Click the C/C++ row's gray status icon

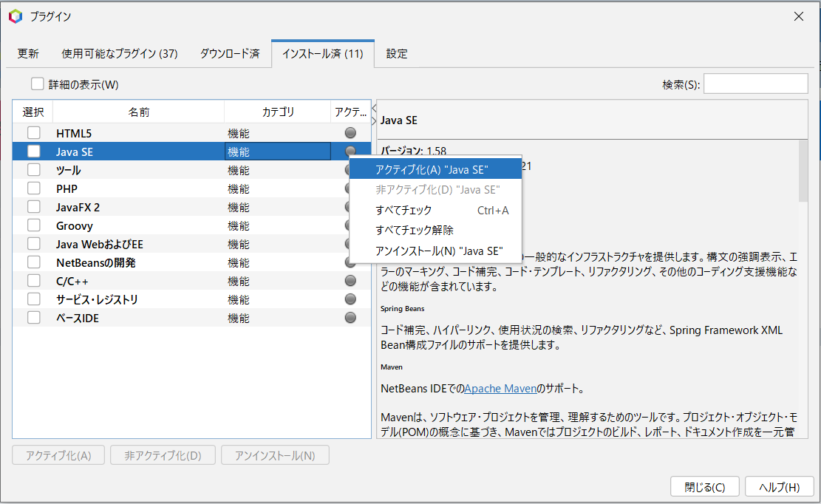350,281
